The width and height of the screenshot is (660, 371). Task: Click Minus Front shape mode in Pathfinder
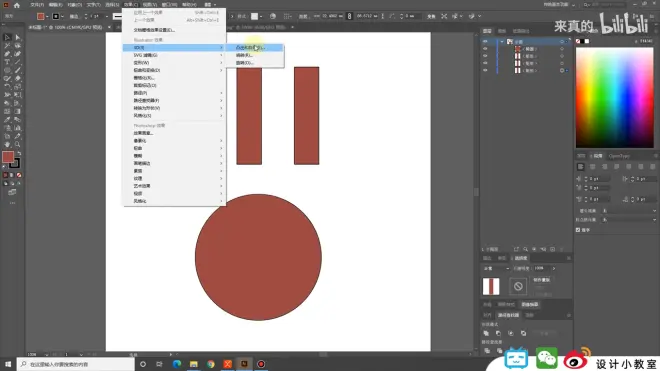click(498, 333)
